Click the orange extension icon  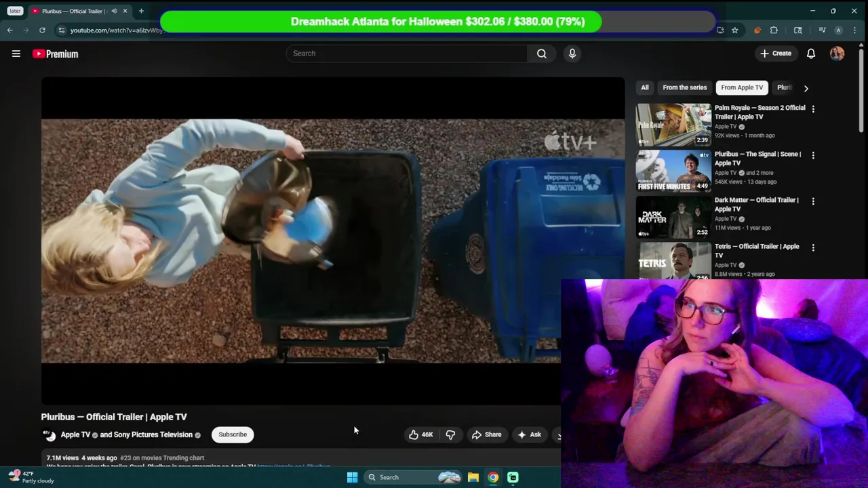757,30
